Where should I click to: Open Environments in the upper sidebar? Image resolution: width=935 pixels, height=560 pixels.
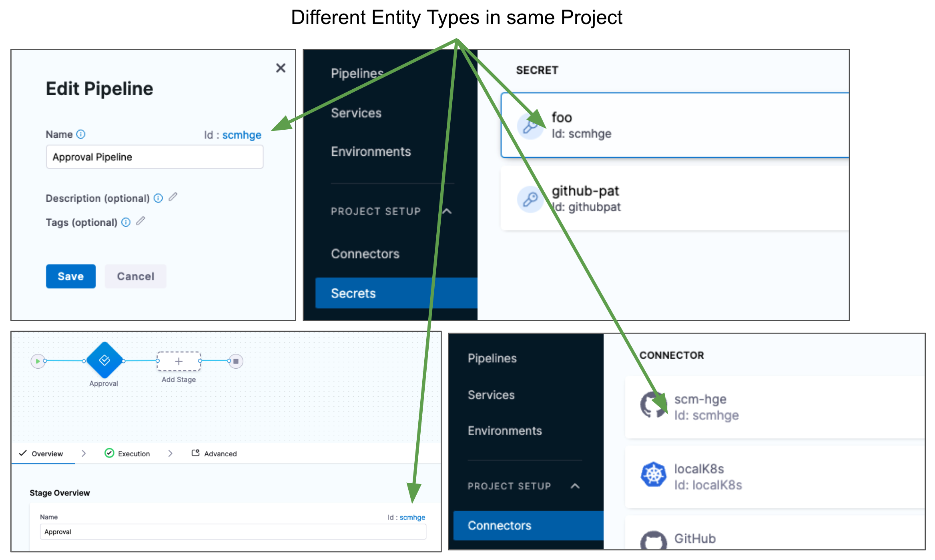371,152
